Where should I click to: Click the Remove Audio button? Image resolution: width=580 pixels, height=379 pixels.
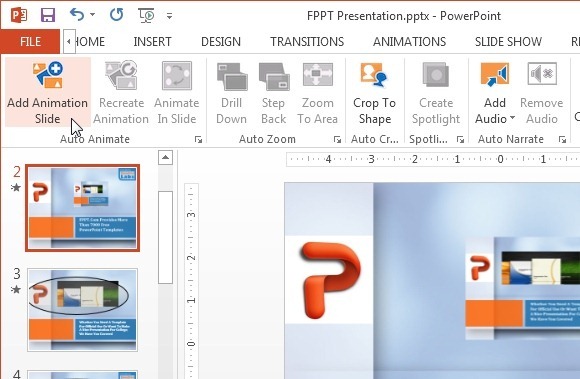point(542,92)
